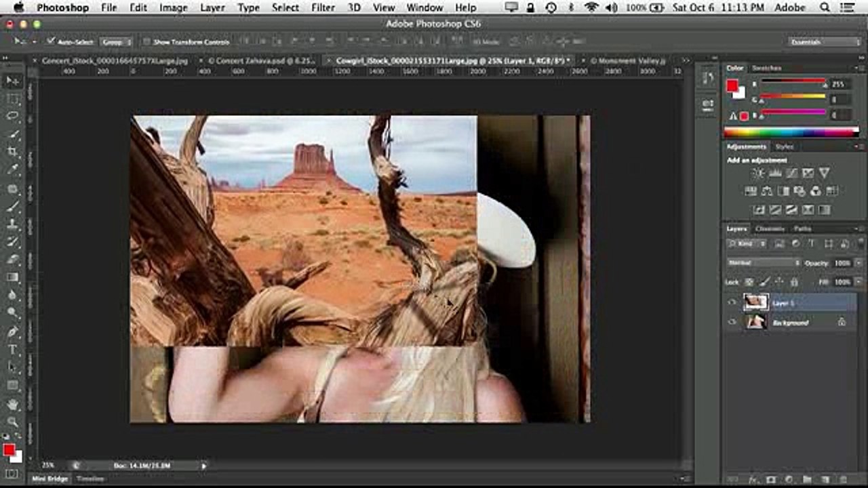Select the Dodge tool
This screenshot has width=868, height=488.
click(13, 312)
